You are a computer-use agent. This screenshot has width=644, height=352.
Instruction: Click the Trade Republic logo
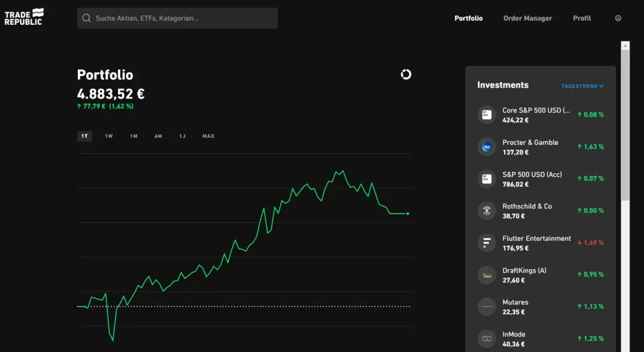(24, 17)
